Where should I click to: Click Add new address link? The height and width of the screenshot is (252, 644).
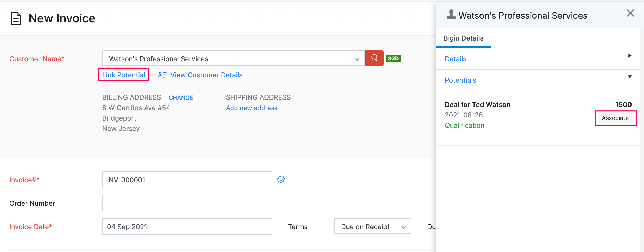[251, 108]
